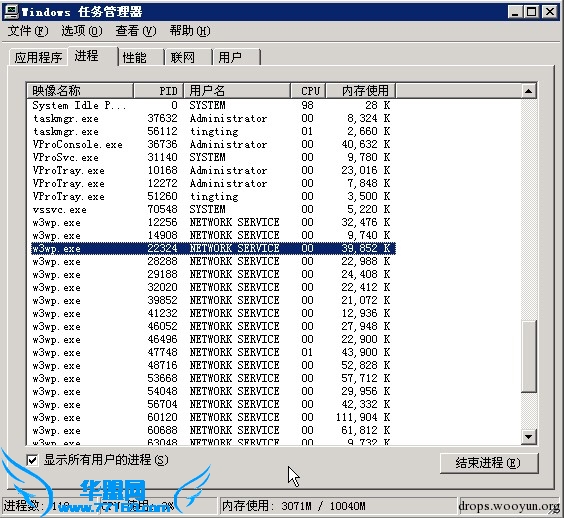The image size is (564, 518).
Task: Select w3wp.exe with PID 41232
Action: [213, 313]
